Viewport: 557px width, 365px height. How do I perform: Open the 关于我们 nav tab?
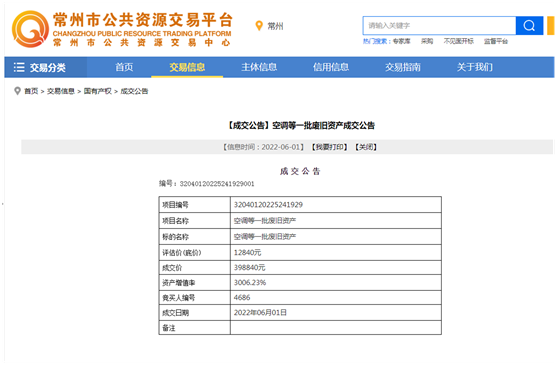pos(475,67)
